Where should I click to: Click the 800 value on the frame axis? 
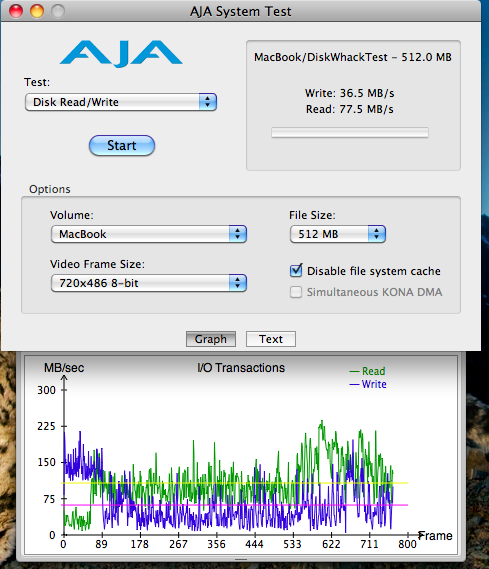(407, 544)
